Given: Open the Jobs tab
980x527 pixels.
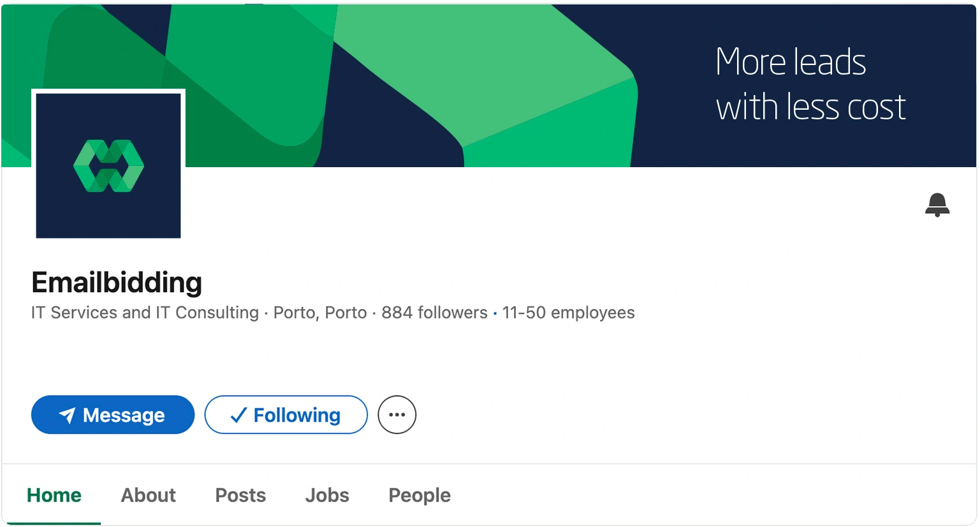Looking at the screenshot, I should coord(326,495).
